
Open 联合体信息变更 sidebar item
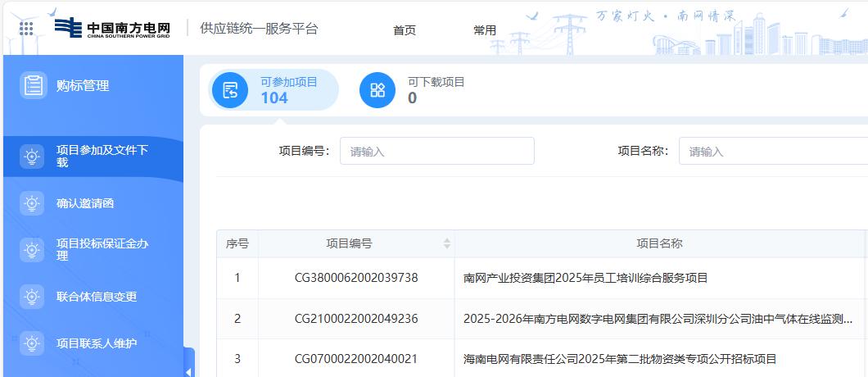tap(93, 297)
